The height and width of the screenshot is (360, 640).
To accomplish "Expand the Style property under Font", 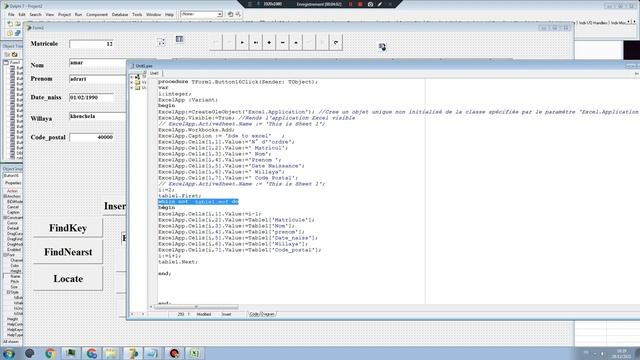I will [x=8, y=292].
